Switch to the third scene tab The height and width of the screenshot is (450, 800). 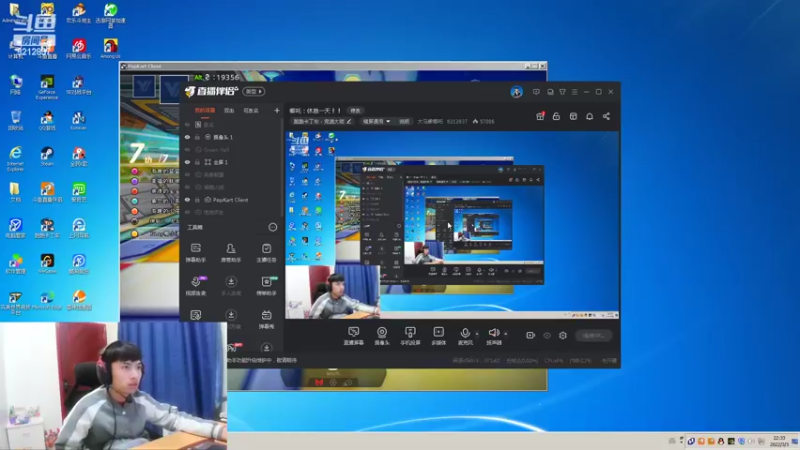point(251,110)
